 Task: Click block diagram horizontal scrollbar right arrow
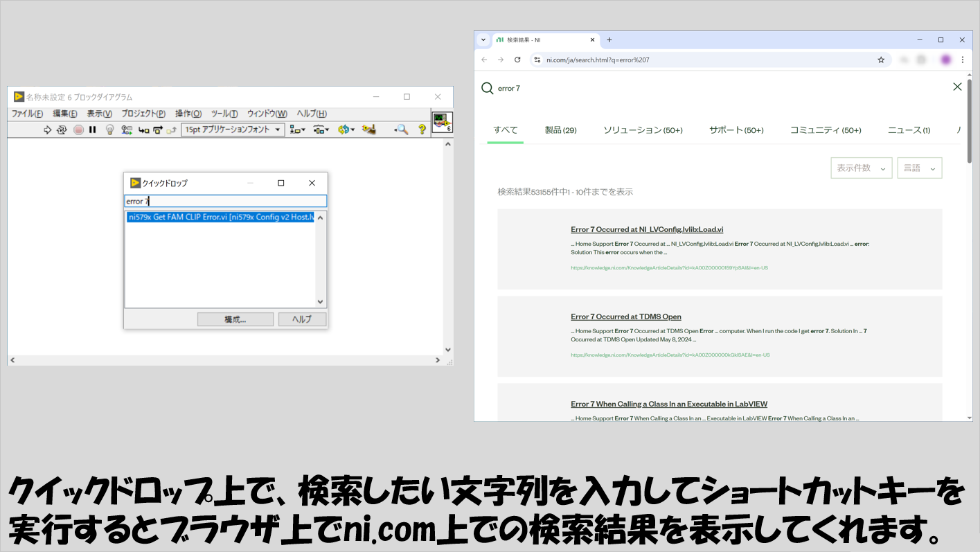pos(438,360)
